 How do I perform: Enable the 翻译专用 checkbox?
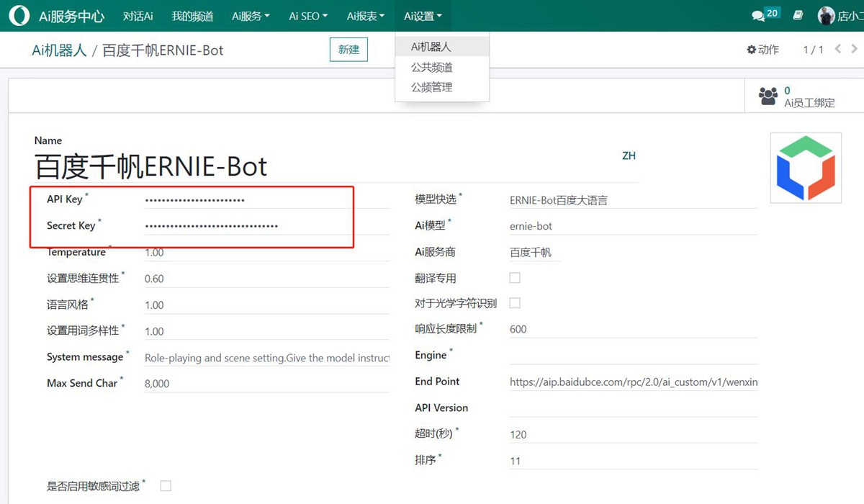point(515,278)
